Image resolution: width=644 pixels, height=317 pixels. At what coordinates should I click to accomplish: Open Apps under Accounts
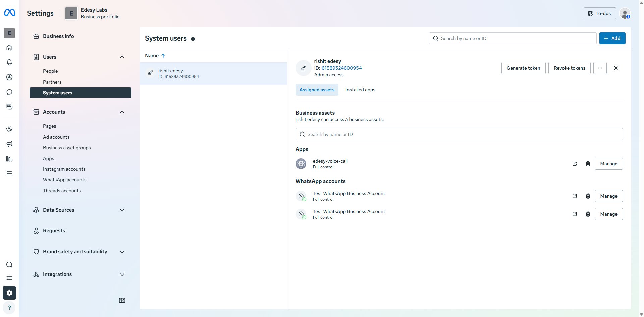pyautogui.click(x=48, y=158)
